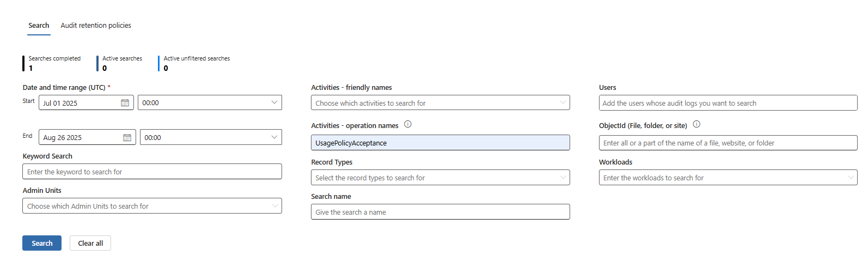Click the UsagePolicyAcceptance operation names field
Screen dimensions: 868x255
coord(440,143)
